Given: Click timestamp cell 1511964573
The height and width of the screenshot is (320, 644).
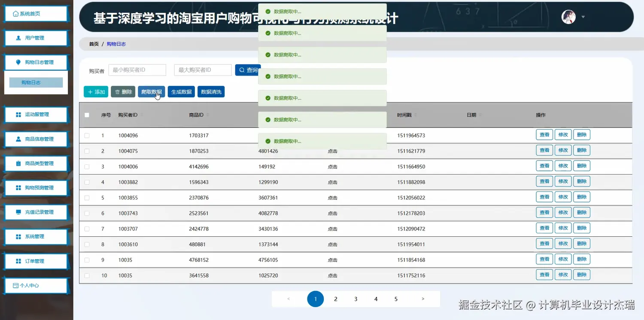Looking at the screenshot, I should (411, 136).
